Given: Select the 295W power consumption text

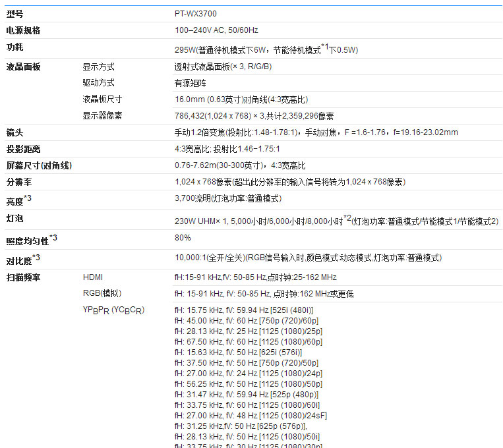Looking at the screenshot, I should [x=266, y=49].
